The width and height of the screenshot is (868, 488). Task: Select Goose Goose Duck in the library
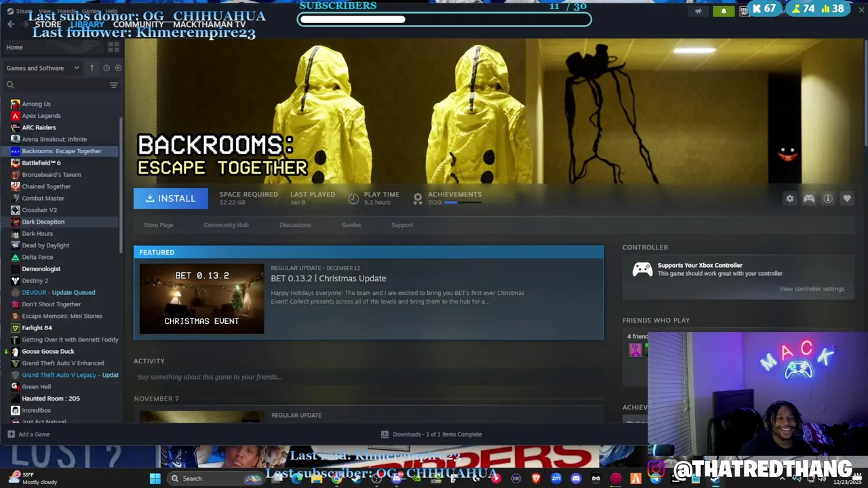47,351
